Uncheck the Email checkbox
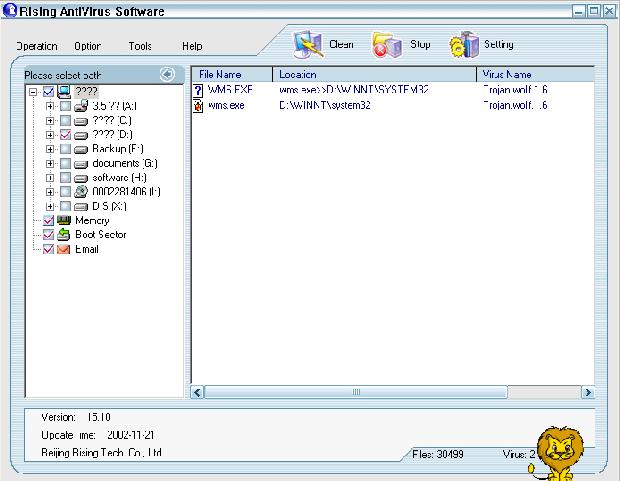Image resolution: width=620 pixels, height=481 pixels. pyautogui.click(x=48, y=249)
